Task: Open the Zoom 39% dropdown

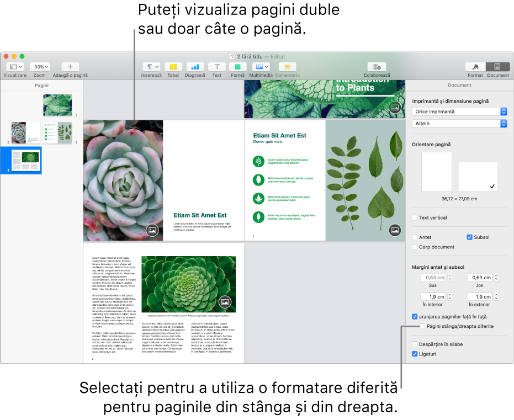Action: coord(40,67)
